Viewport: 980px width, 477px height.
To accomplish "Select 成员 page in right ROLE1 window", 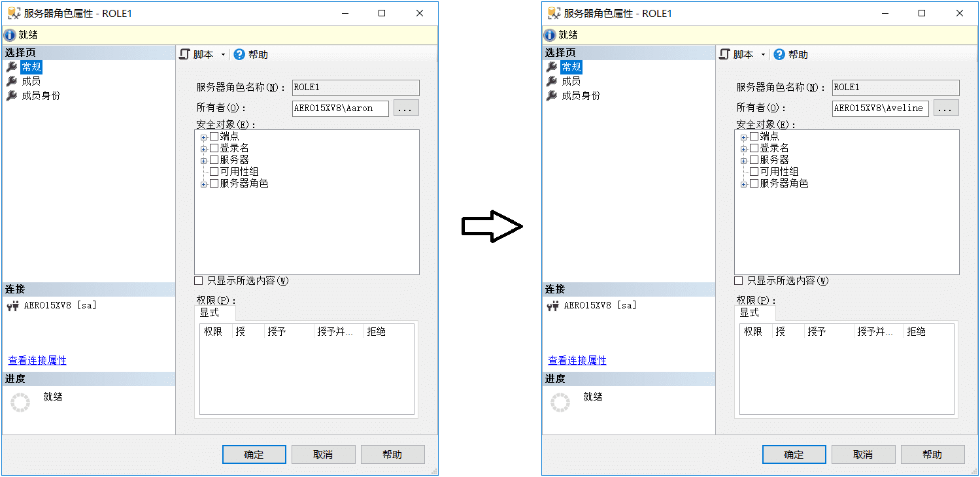I will tap(571, 81).
